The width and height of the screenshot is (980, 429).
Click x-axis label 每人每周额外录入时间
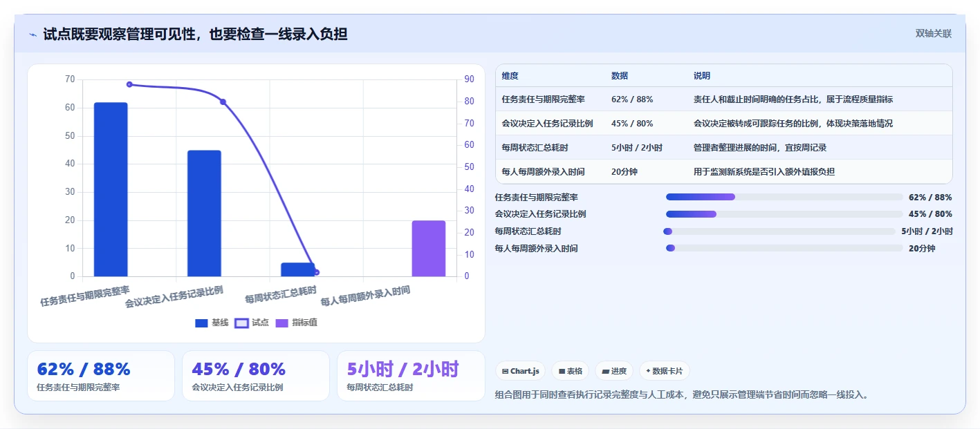pos(365,296)
